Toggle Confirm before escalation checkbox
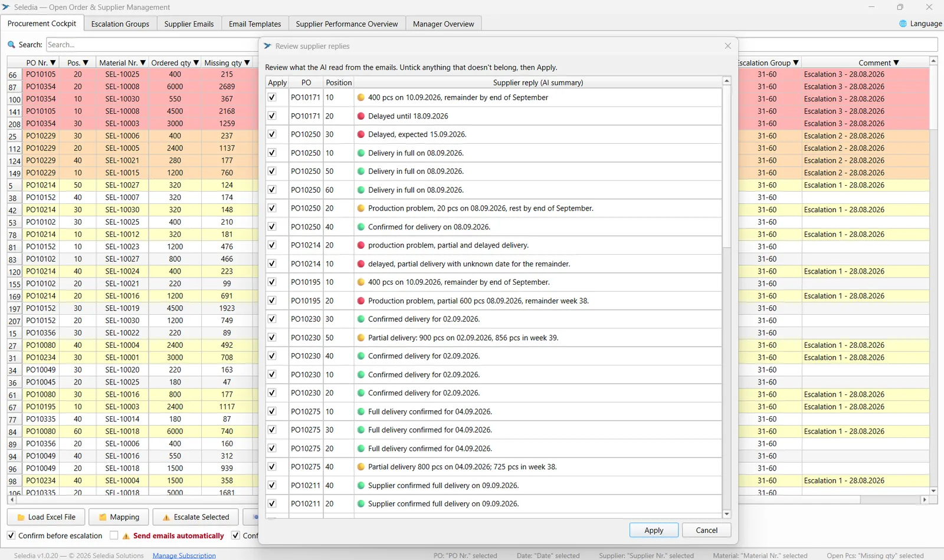This screenshot has width=944, height=560. 11,535
